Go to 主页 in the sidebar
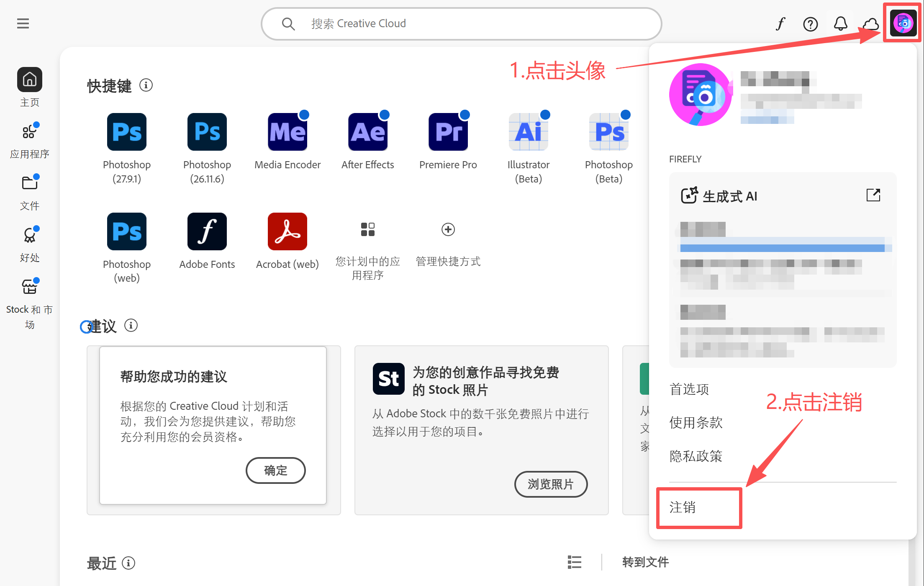The height and width of the screenshot is (586, 924). (x=29, y=87)
